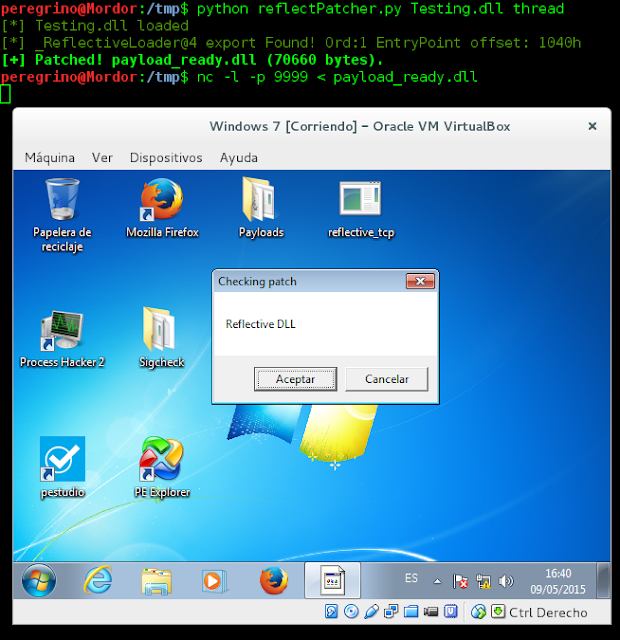Click the VirtualBox optical disc status icon
The width and height of the screenshot is (620, 640).
click(x=351, y=611)
